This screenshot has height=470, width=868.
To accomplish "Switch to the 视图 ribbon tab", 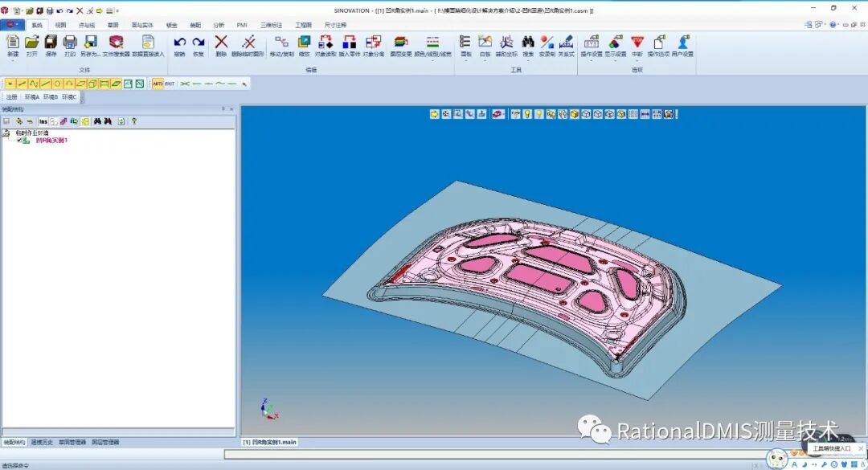I will (60, 25).
